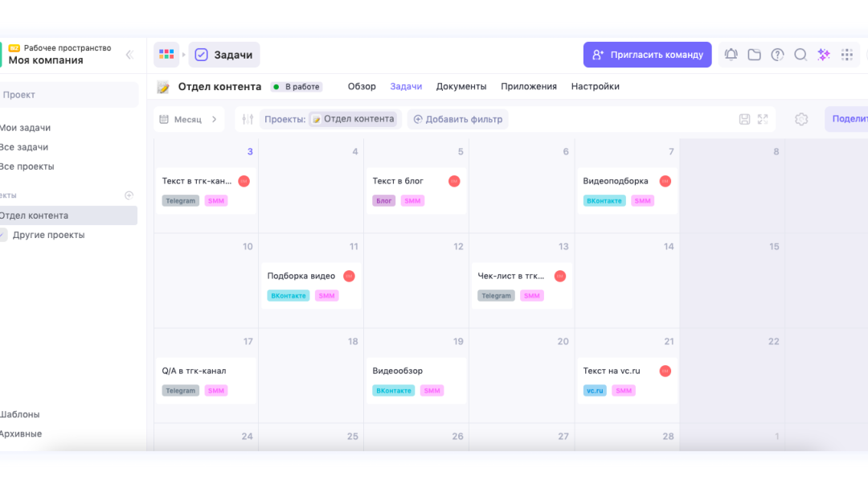Open the В работе status dropdown

click(x=297, y=87)
